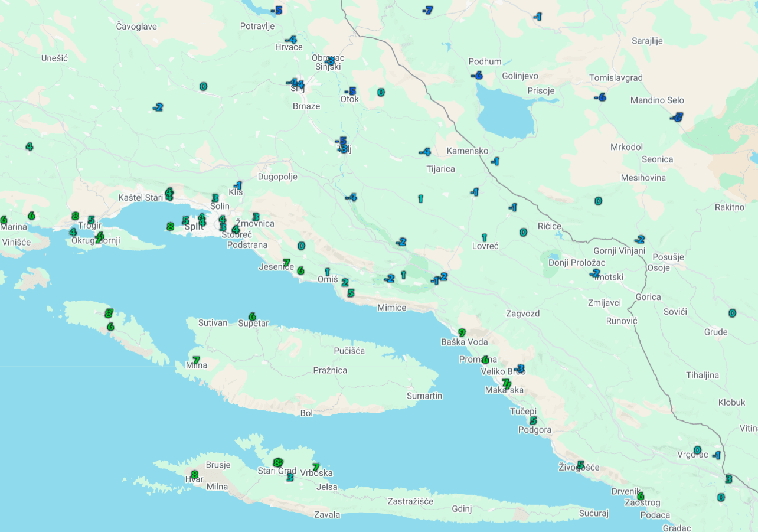Viewport: 758px width, 532px height.
Task: Select the -6 marker below Tomislavgrad
Action: tap(600, 97)
